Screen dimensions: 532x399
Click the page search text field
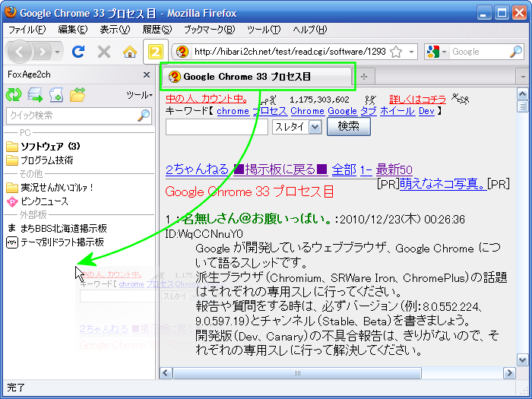[x=217, y=127]
